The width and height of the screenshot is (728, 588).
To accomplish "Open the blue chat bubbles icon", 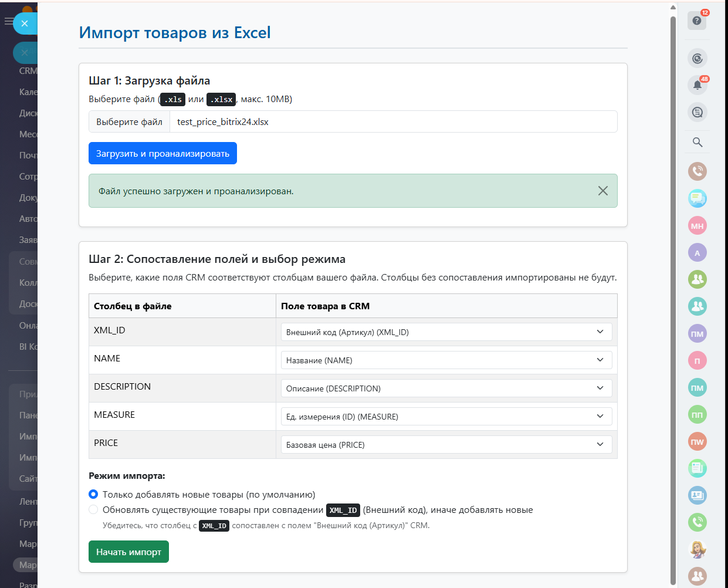I will (697, 198).
